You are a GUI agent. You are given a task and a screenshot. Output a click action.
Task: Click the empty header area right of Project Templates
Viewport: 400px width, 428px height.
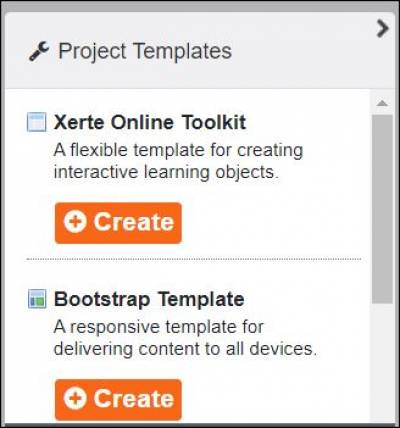coord(303,51)
